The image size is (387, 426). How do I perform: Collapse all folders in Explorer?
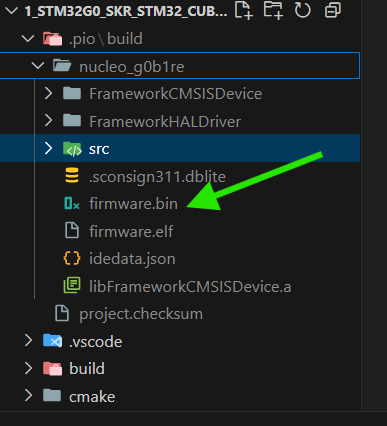tap(333, 10)
